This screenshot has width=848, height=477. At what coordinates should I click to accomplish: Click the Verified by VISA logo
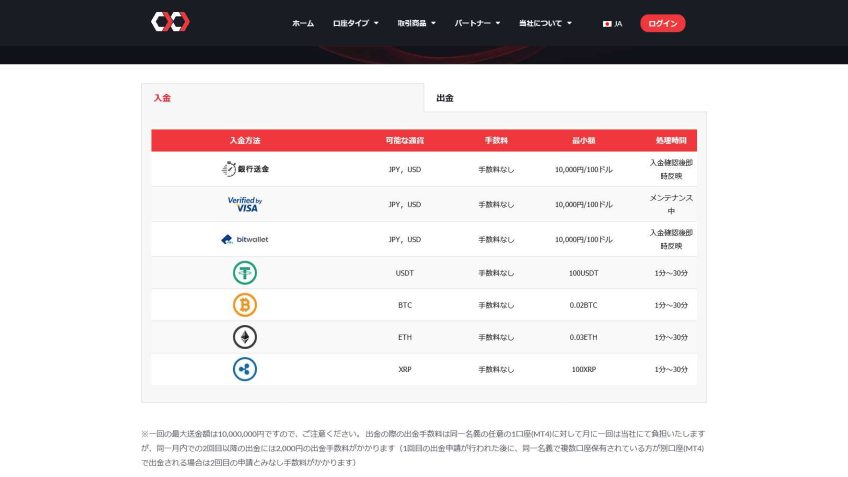pyautogui.click(x=245, y=204)
